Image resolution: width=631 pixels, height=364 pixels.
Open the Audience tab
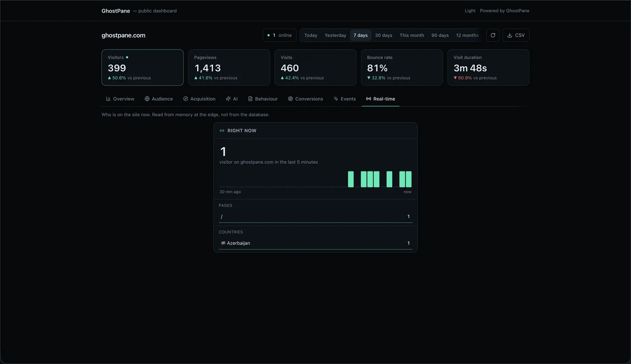(x=159, y=99)
